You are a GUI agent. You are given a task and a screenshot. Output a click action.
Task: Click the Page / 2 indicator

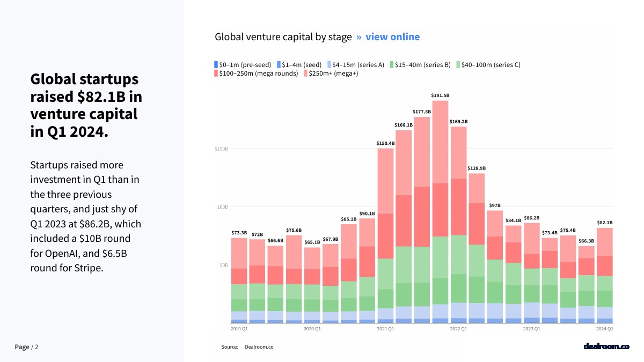click(27, 347)
